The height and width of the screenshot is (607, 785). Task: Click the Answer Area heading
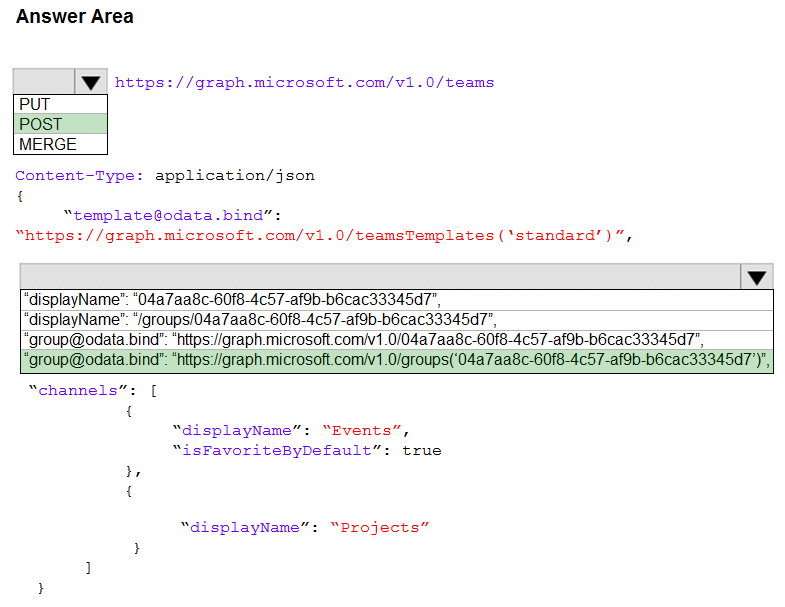point(75,17)
